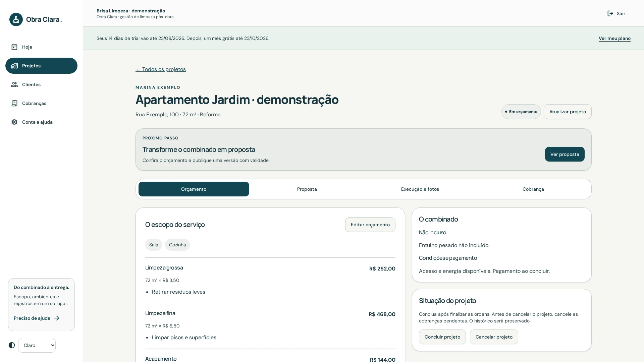Click the Limpeza grossa item title
Viewport: 644px width, 362px height.
point(164,267)
